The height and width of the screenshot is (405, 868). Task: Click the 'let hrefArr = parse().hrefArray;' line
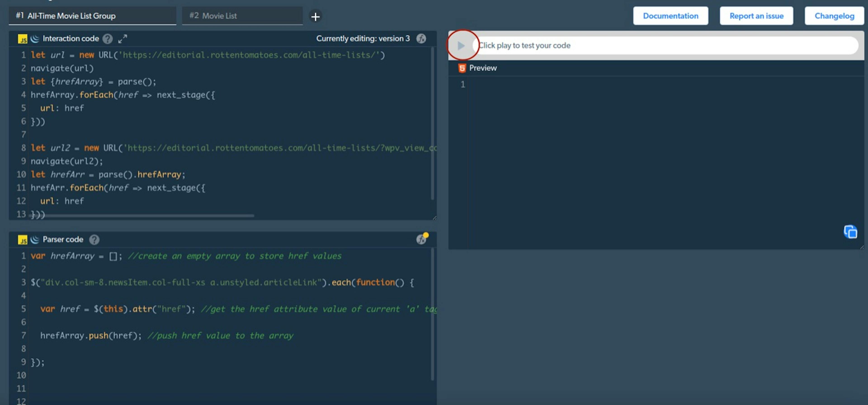click(108, 174)
